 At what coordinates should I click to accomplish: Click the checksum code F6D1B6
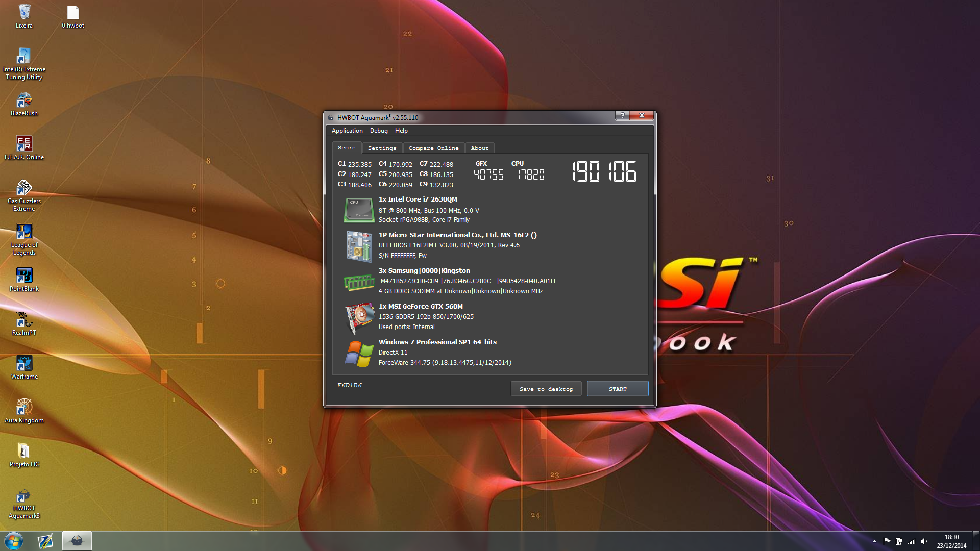(x=349, y=385)
